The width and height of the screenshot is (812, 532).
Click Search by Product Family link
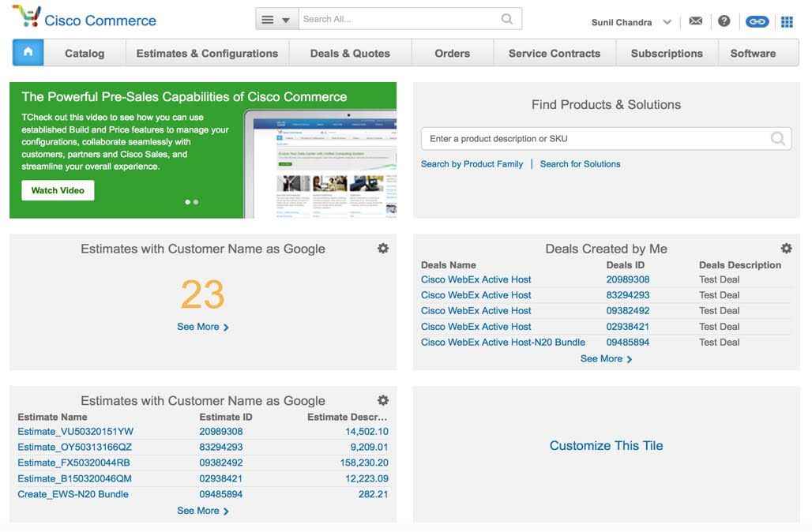pyautogui.click(x=472, y=164)
